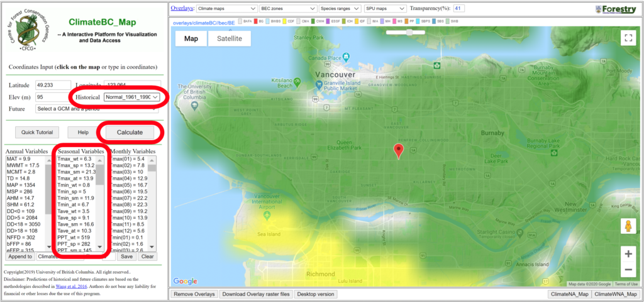The width and height of the screenshot is (644, 303).
Task: Expand the BEC zones dropdown
Action: pyautogui.click(x=286, y=9)
